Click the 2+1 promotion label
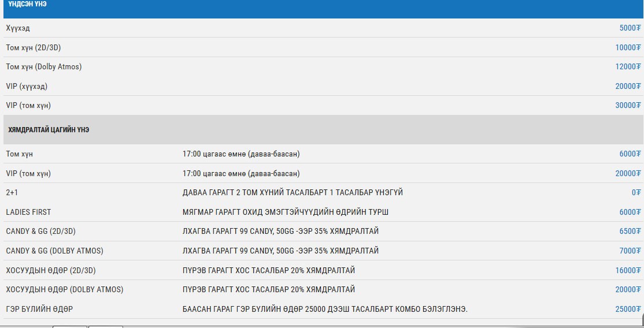This screenshot has height=328, width=644. pyautogui.click(x=12, y=193)
